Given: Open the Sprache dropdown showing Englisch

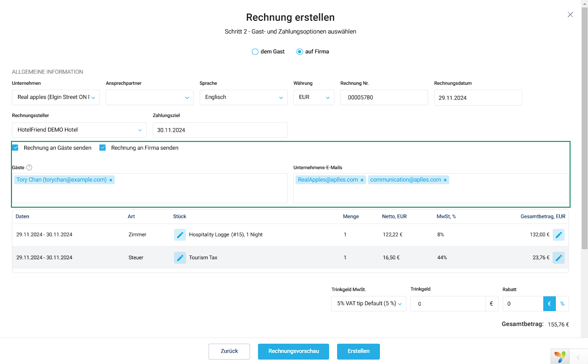Looking at the screenshot, I should tap(243, 97).
